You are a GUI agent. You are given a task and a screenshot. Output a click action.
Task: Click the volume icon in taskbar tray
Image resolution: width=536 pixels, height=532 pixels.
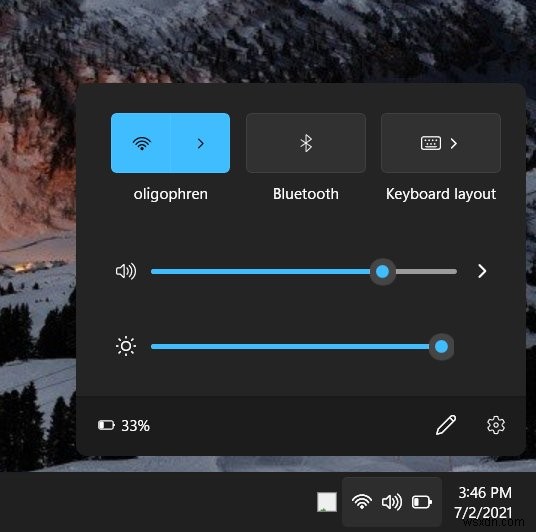pos(392,502)
